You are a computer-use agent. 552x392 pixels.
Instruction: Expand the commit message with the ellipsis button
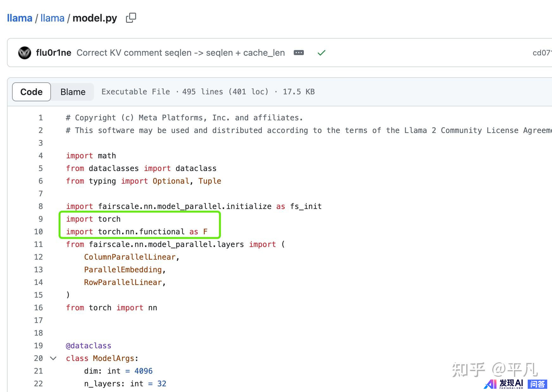299,53
